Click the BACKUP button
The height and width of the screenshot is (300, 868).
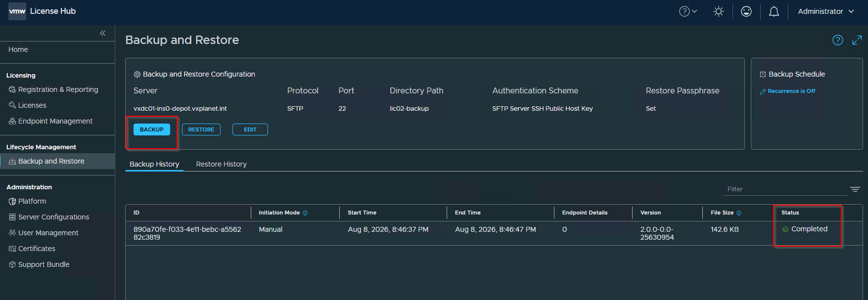coord(152,129)
